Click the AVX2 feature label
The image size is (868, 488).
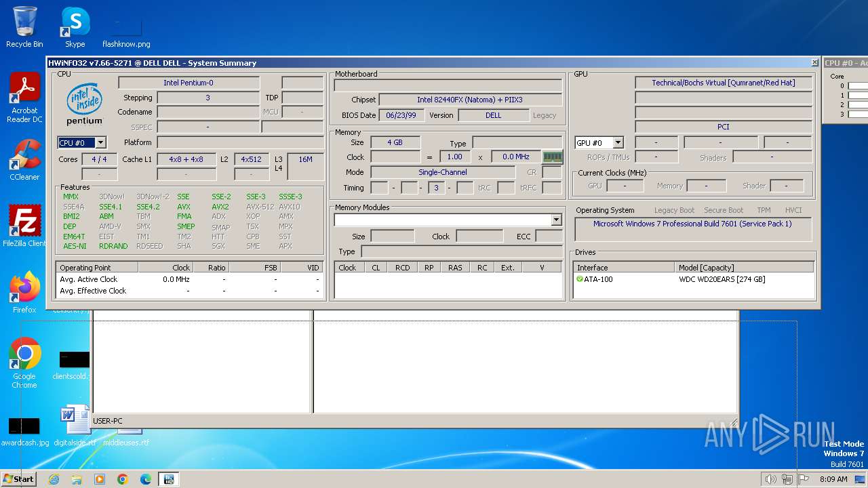(220, 207)
